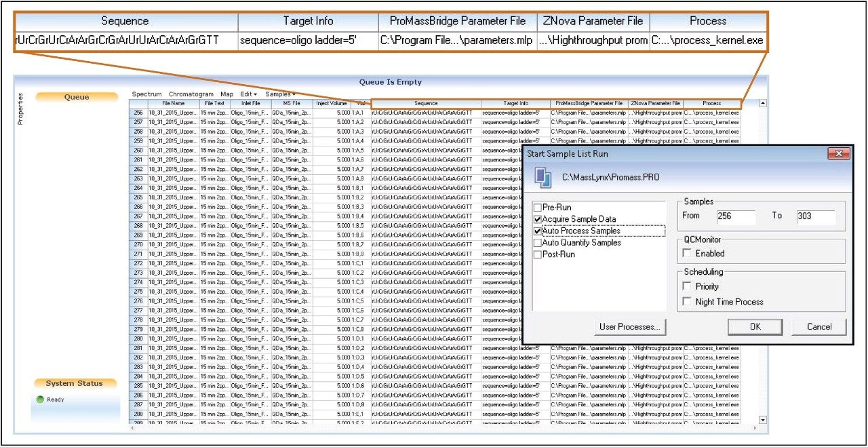Uncheck Auto Process Samples

538,231
